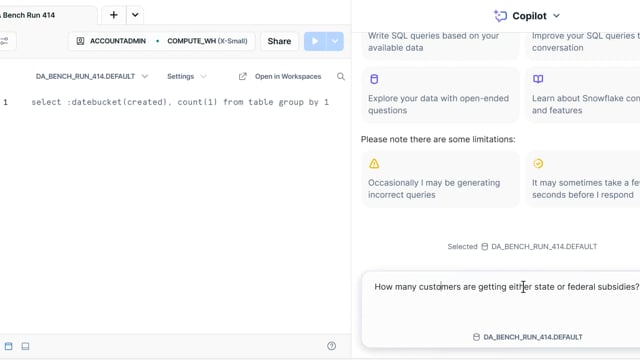The height and width of the screenshot is (360, 640).
Task: Click the plus icon to add new tab
Action: (x=113, y=15)
